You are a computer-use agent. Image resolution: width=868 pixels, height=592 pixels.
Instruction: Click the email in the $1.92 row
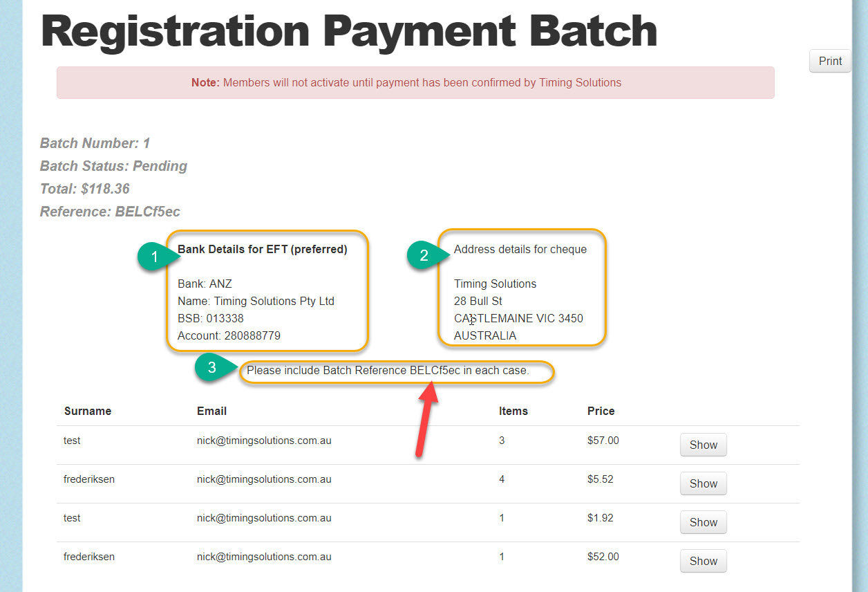tap(264, 518)
